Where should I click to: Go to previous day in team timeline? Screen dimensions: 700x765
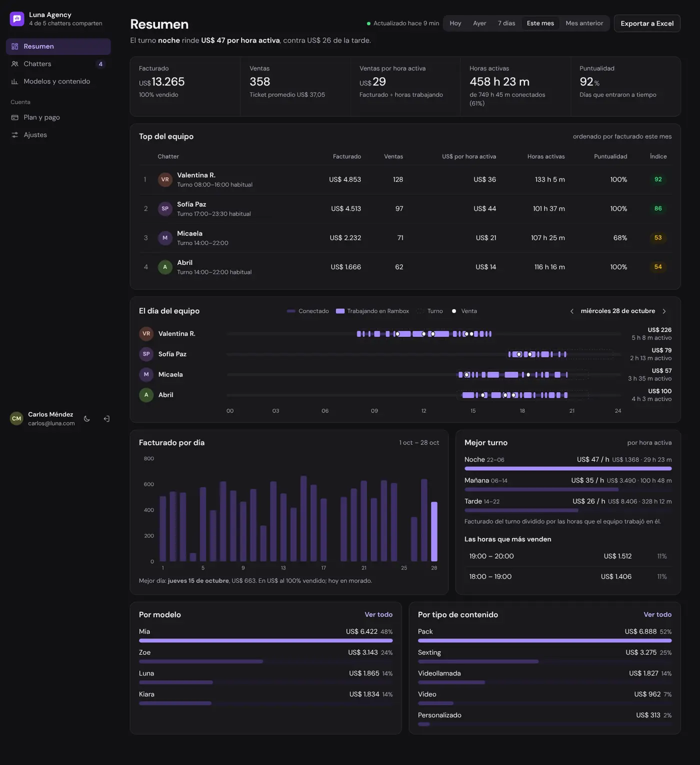point(572,311)
